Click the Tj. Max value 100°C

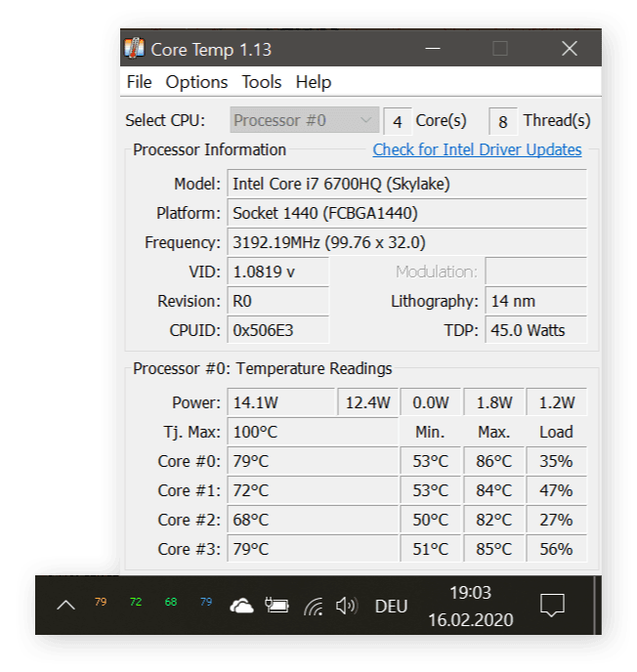[x=313, y=432]
